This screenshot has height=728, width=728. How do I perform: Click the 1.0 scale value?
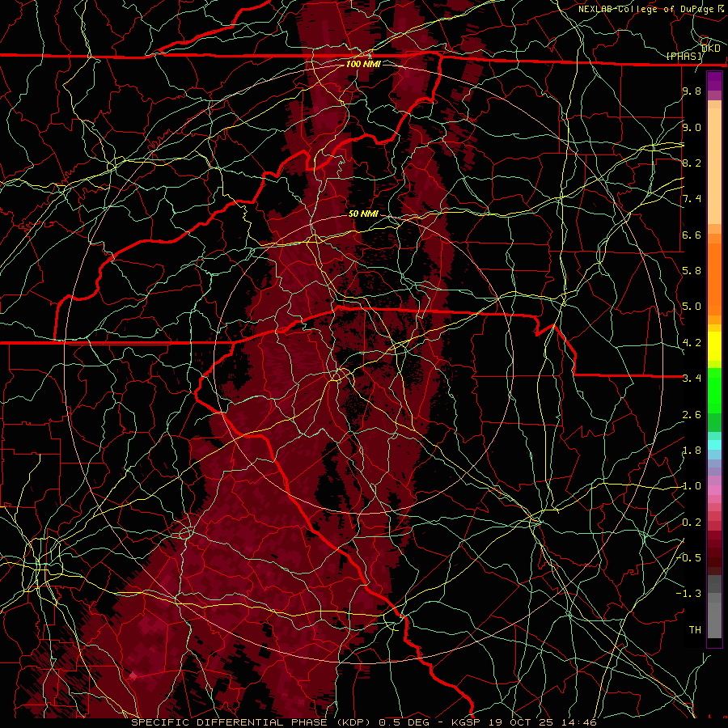pyautogui.click(x=692, y=486)
